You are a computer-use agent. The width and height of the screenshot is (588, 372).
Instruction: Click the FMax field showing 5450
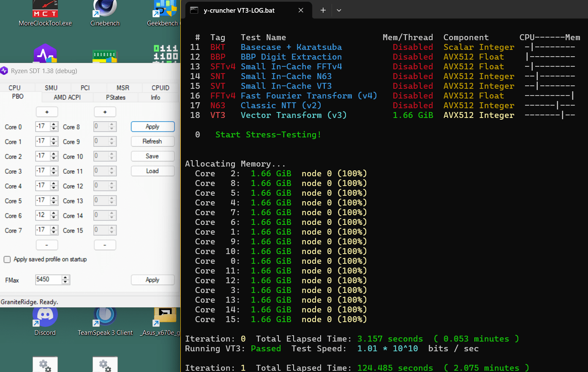[x=48, y=279]
